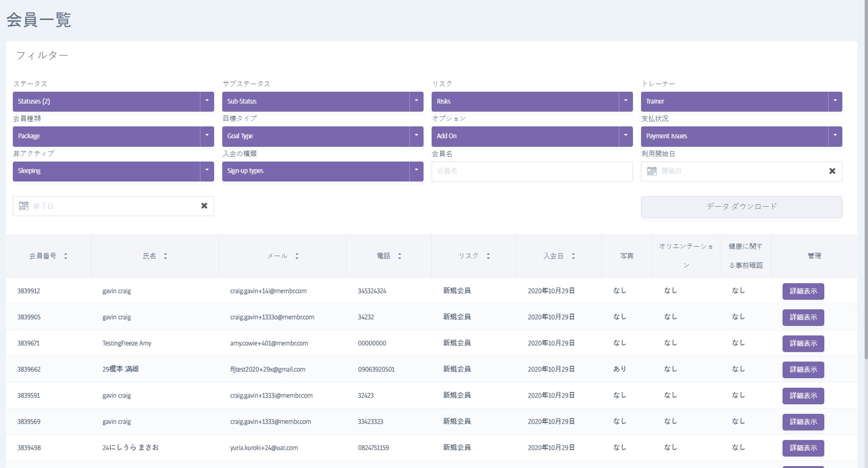Clear the end date with the X icon
Screen dimensions: 868x468
click(x=204, y=206)
